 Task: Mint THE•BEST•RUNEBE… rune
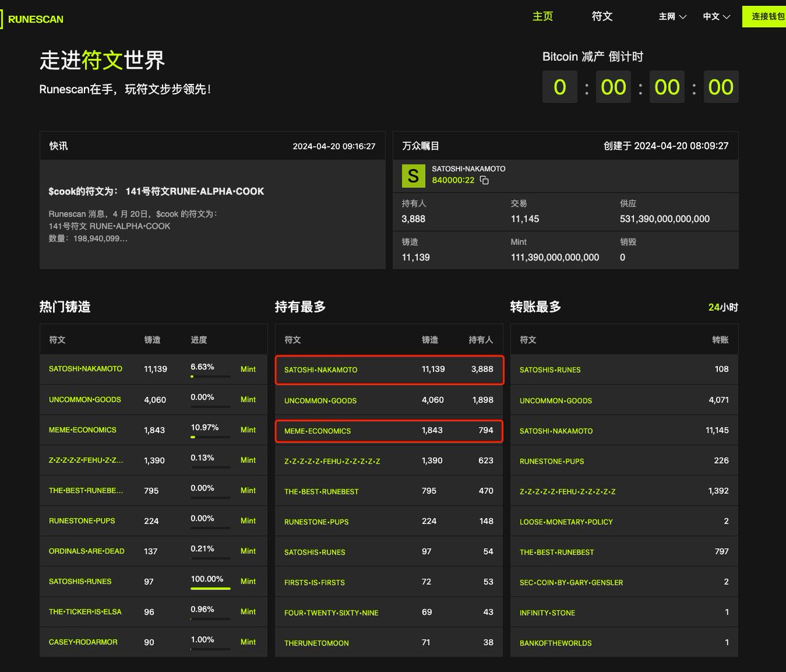(248, 491)
